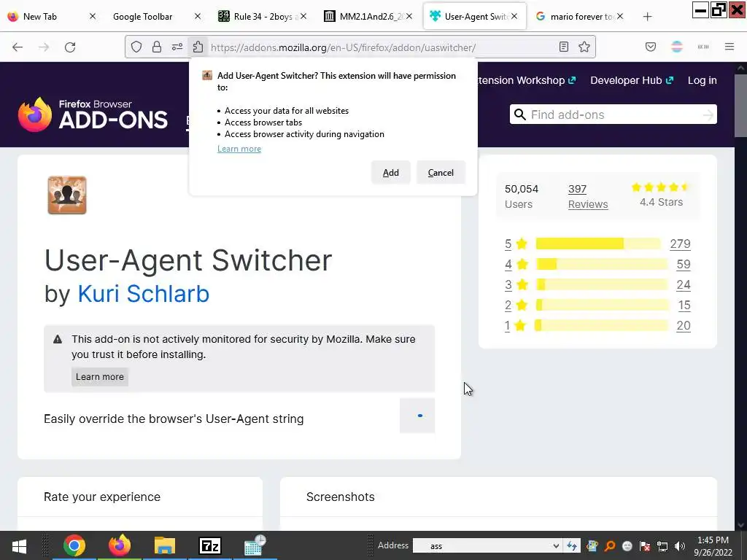747x560 pixels.
Task: Open Learn more link in permission popup
Action: pos(239,149)
